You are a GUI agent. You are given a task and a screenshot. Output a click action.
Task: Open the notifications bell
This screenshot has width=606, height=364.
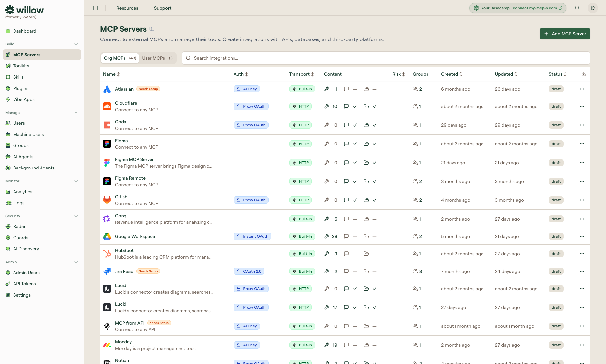(577, 8)
